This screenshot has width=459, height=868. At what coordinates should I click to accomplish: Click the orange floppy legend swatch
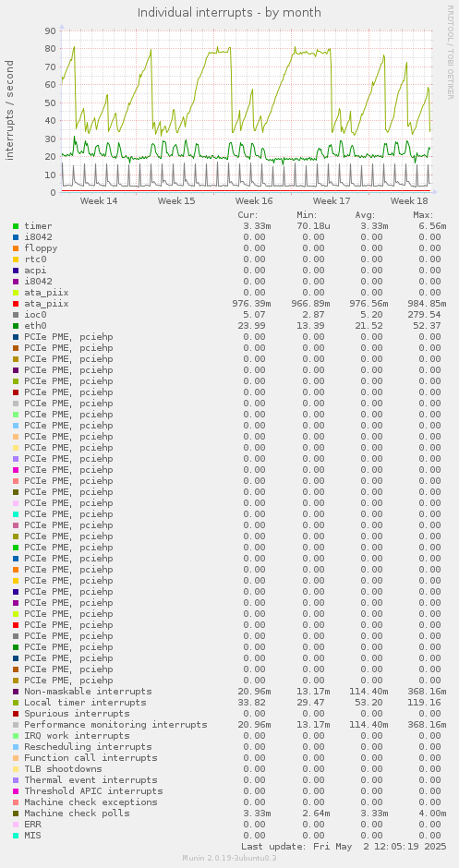click(x=16, y=248)
